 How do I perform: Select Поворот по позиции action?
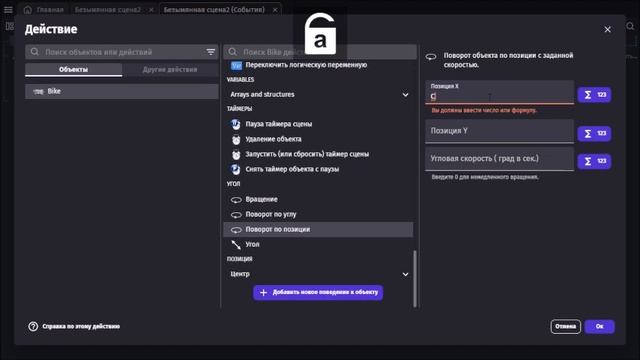coord(318,229)
